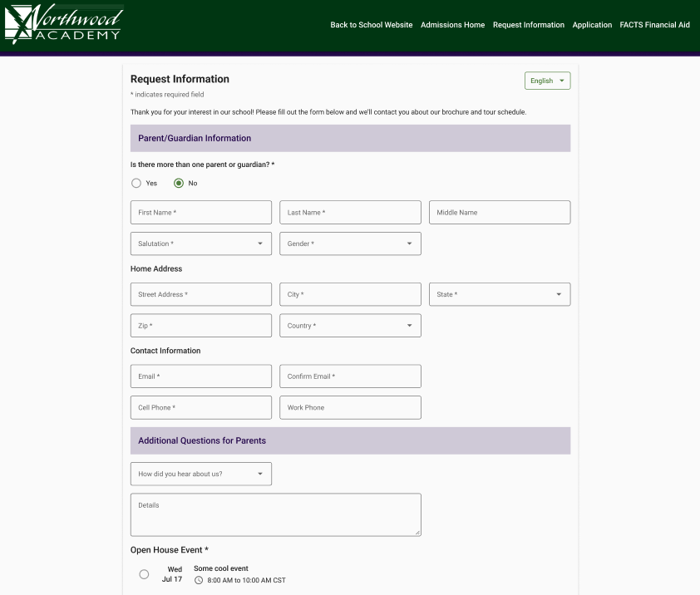Open the FACTS Financial Aid page
The image size is (700, 595).
tap(655, 25)
